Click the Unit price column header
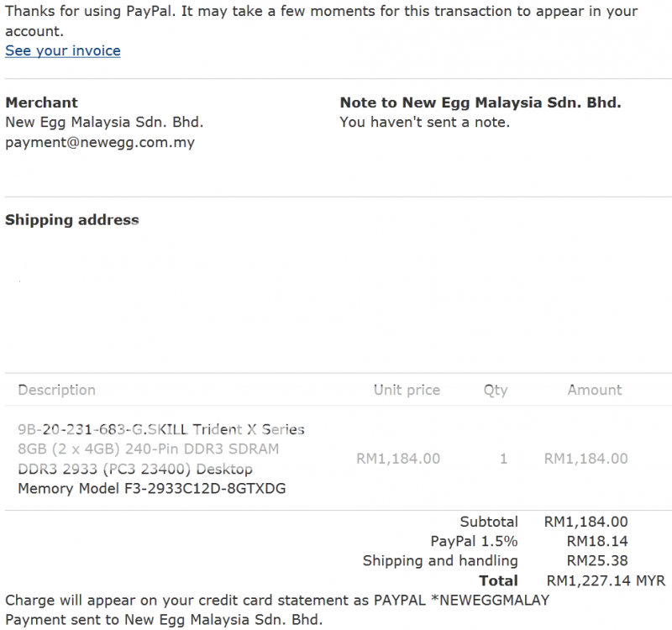 pyautogui.click(x=407, y=390)
